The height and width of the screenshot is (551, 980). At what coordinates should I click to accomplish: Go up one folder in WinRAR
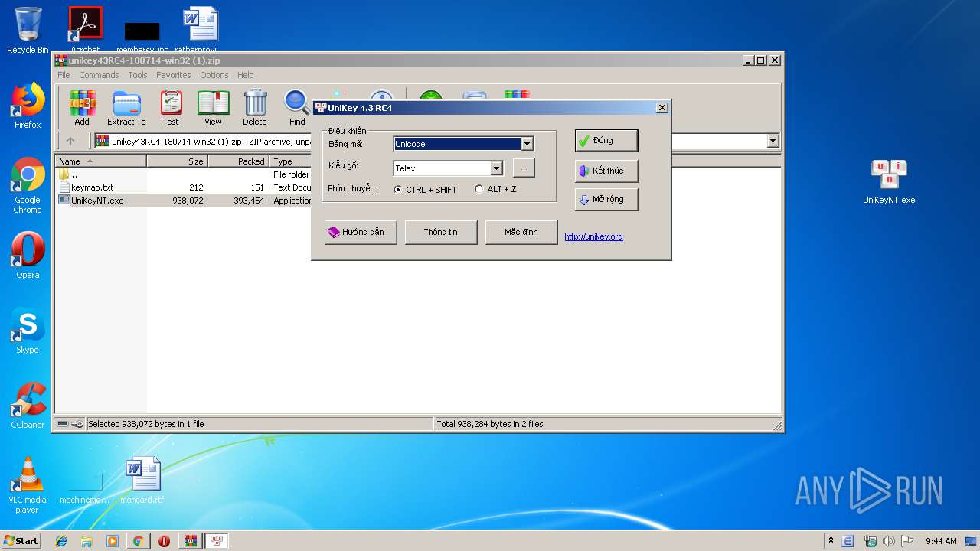(70, 141)
